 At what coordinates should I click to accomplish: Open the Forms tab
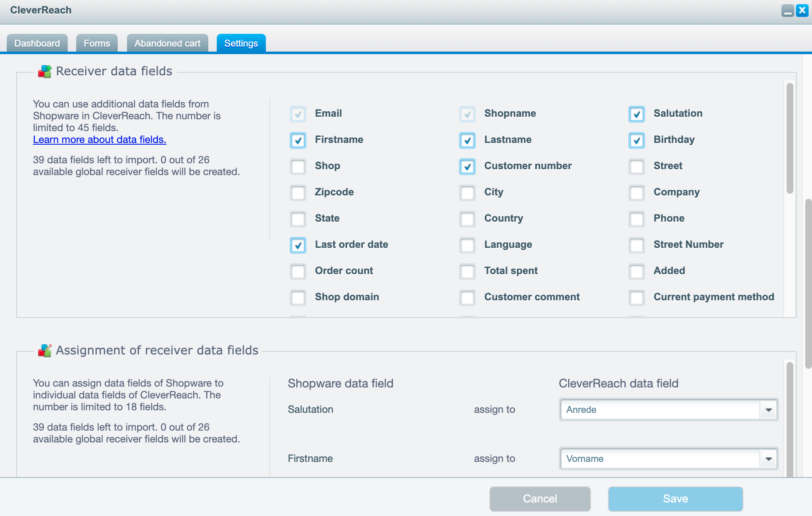coord(97,43)
